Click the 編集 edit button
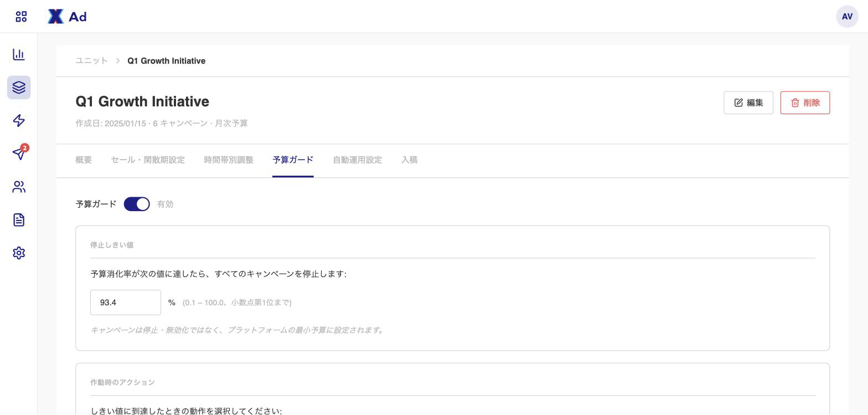This screenshot has height=415, width=868. [748, 103]
